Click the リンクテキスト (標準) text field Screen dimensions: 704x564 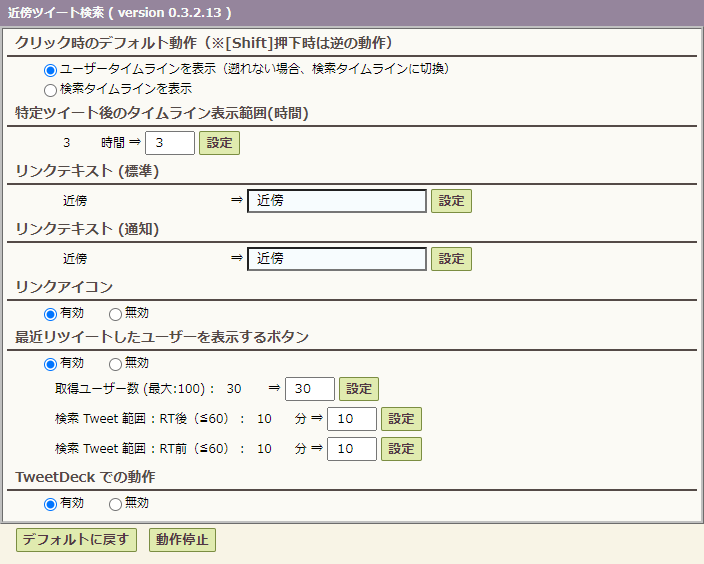click(x=337, y=201)
